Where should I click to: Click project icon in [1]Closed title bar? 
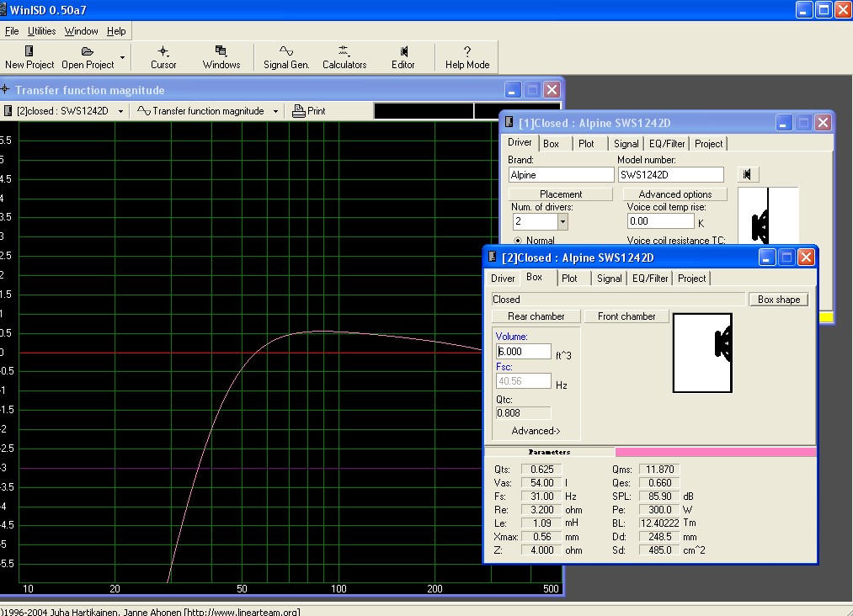coord(509,122)
